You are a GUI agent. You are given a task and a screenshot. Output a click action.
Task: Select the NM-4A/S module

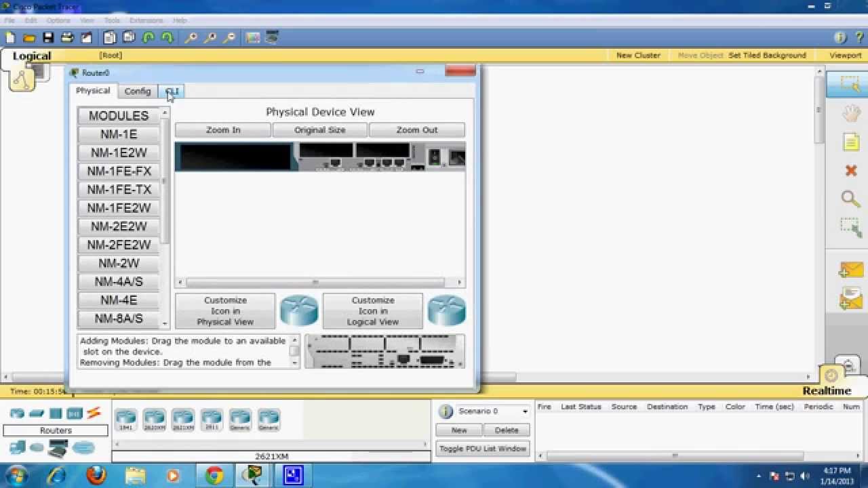119,282
